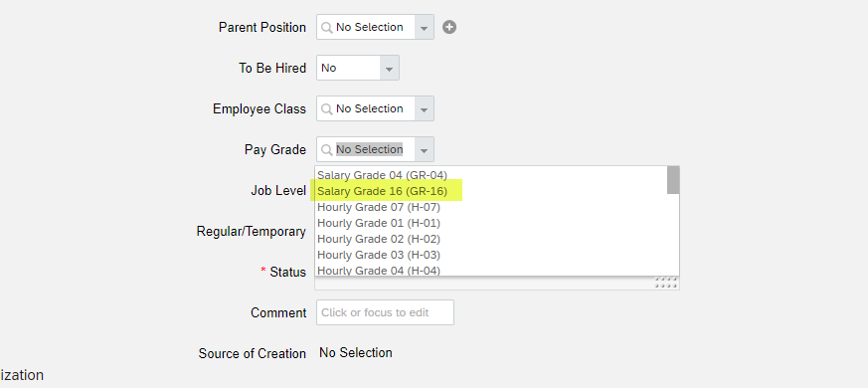Screen dimensions: 868x388
Task: Click the To Be Hired value field
Action: point(348,69)
